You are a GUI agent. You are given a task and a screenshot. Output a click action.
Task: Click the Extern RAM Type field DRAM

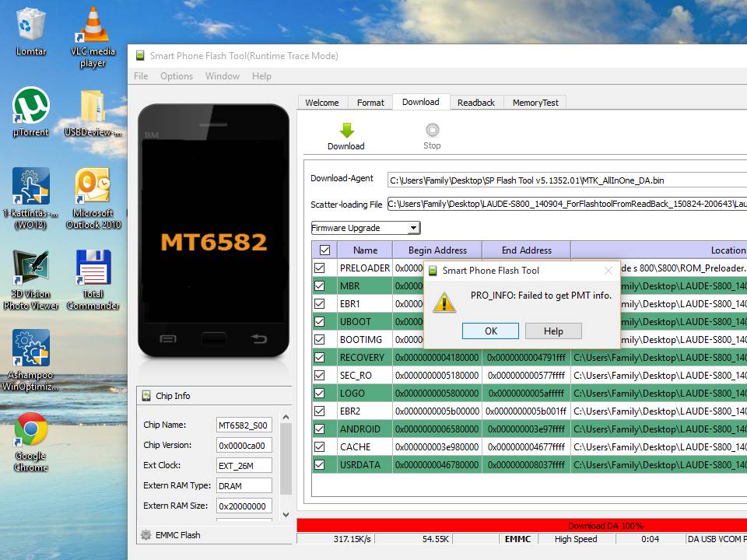[244, 485]
